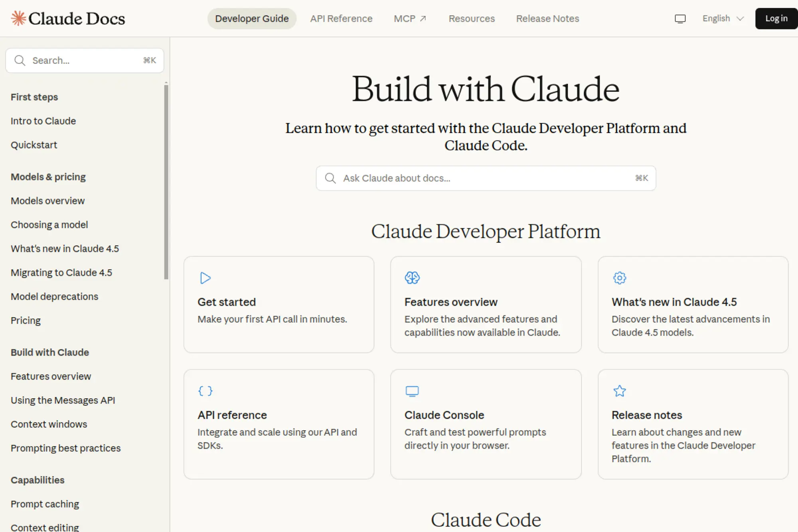Screen dimensions: 798x532
Task: Select the play icon on the Get started card
Action: (x=205, y=278)
